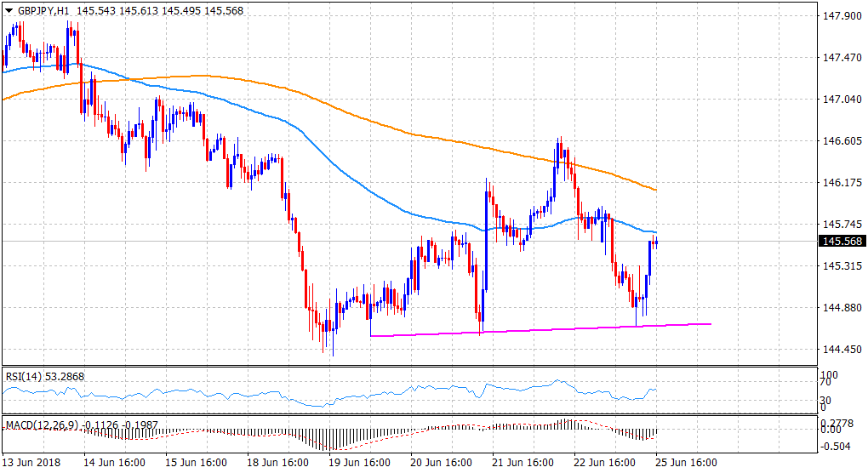The image size is (868, 473).
Task: Click the latest candlestick at the right edge
Action: [656, 242]
